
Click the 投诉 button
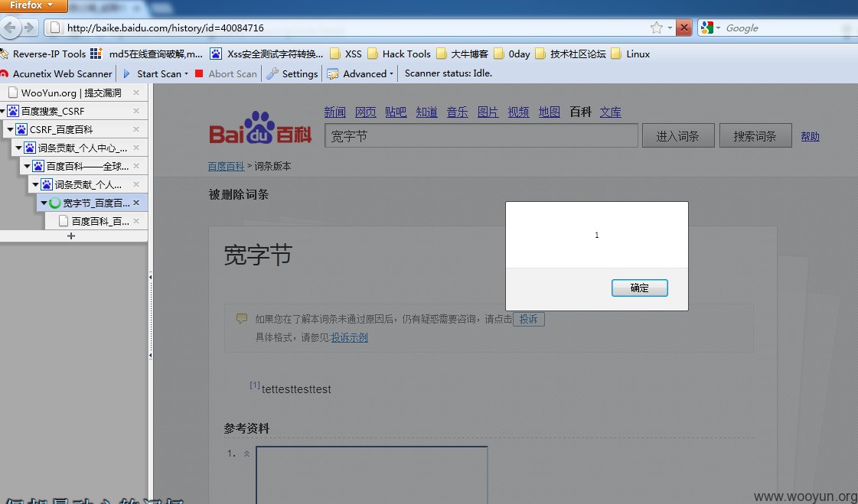pyautogui.click(x=528, y=319)
